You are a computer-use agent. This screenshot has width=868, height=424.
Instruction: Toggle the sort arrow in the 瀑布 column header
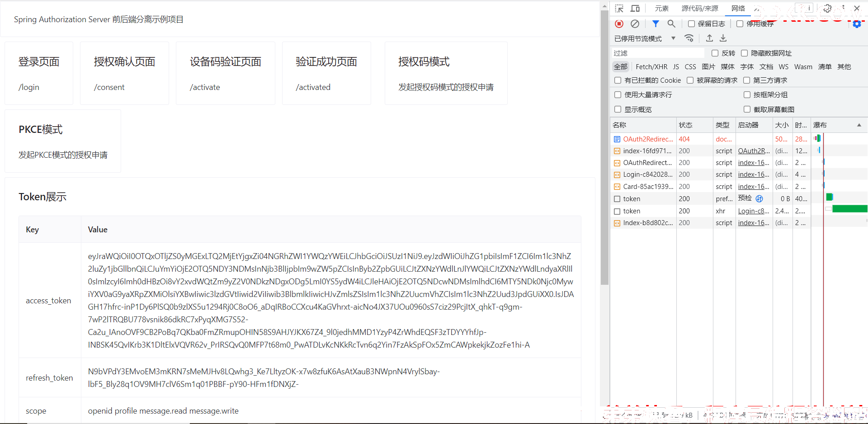coord(859,125)
